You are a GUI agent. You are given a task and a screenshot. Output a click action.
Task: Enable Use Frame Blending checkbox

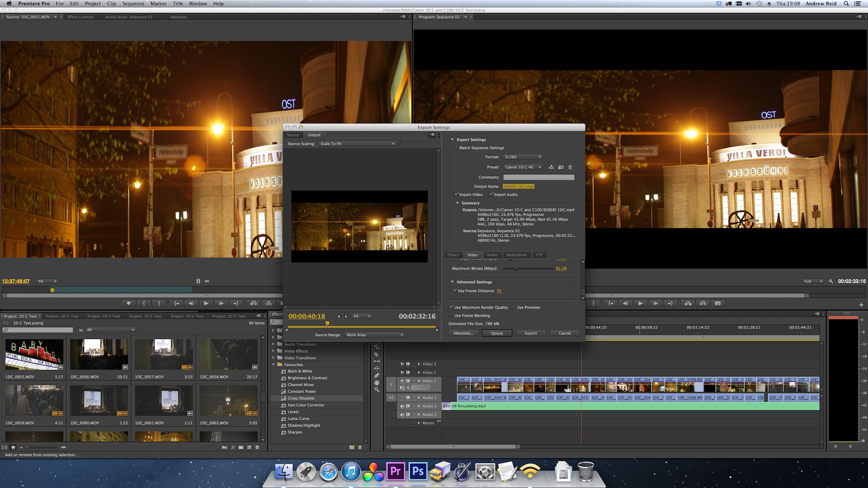[451, 315]
